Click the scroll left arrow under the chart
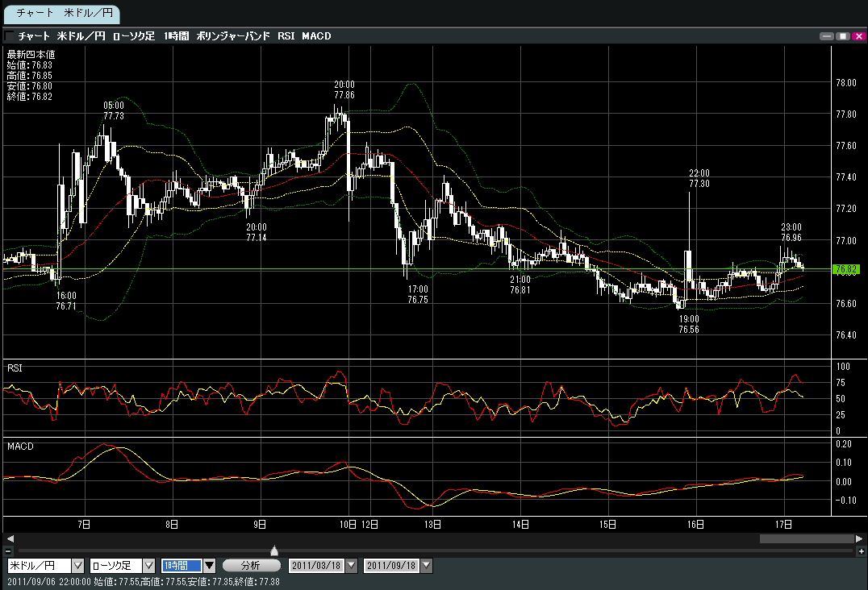The image size is (868, 590). click(10, 538)
